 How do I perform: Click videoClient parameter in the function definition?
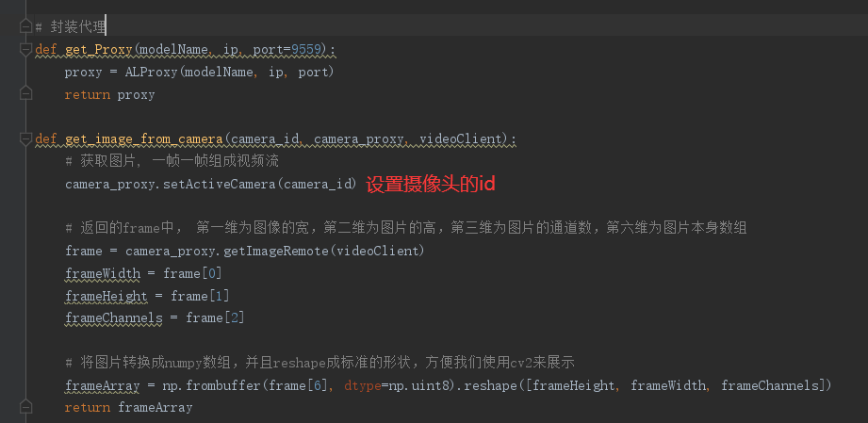[460, 139]
